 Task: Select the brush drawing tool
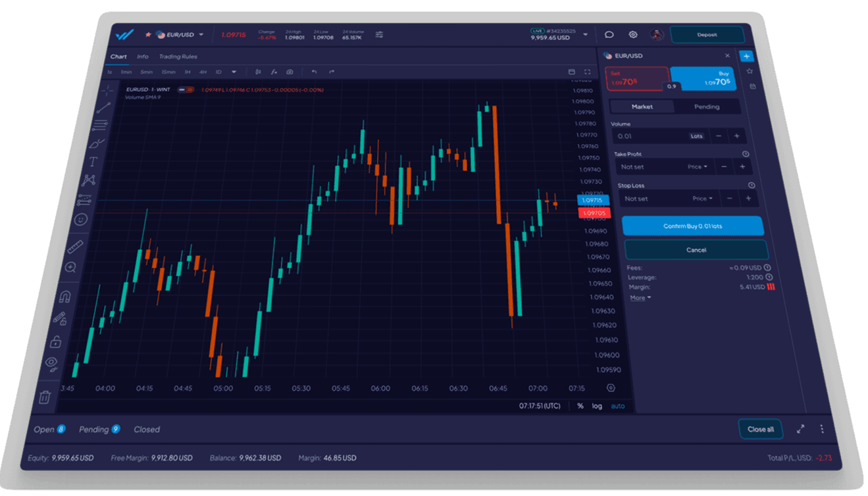(x=97, y=143)
